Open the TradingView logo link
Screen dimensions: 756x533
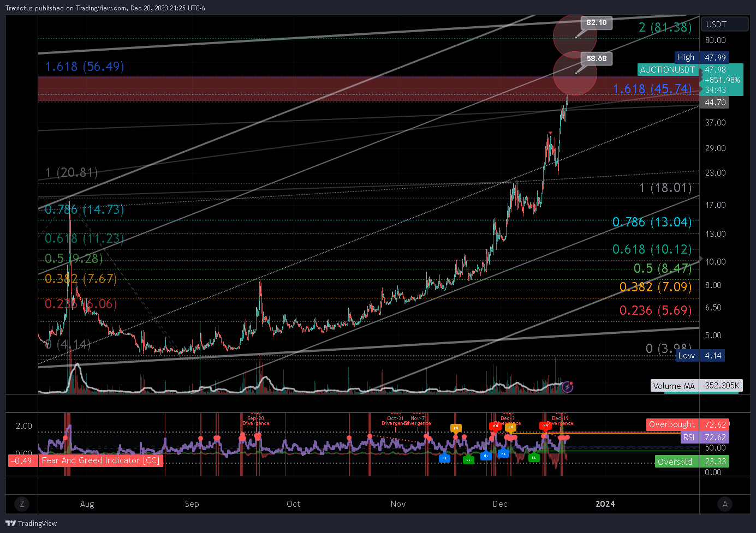[31, 523]
